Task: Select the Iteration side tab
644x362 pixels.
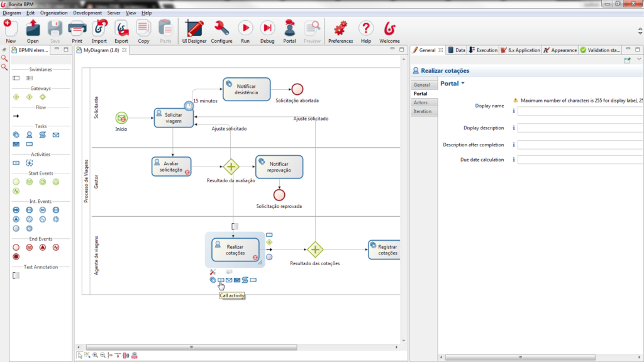Action: (x=422, y=111)
